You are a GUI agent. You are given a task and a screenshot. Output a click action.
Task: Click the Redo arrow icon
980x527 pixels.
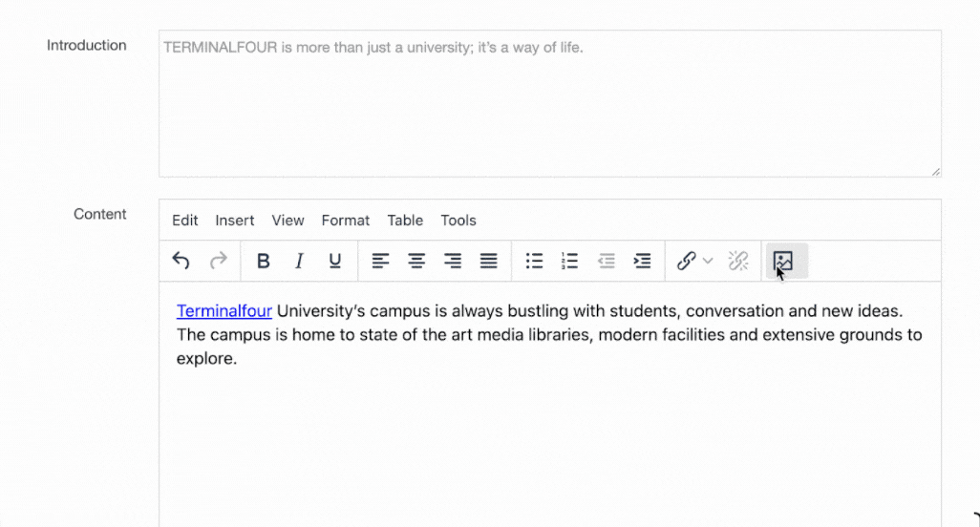coord(218,261)
